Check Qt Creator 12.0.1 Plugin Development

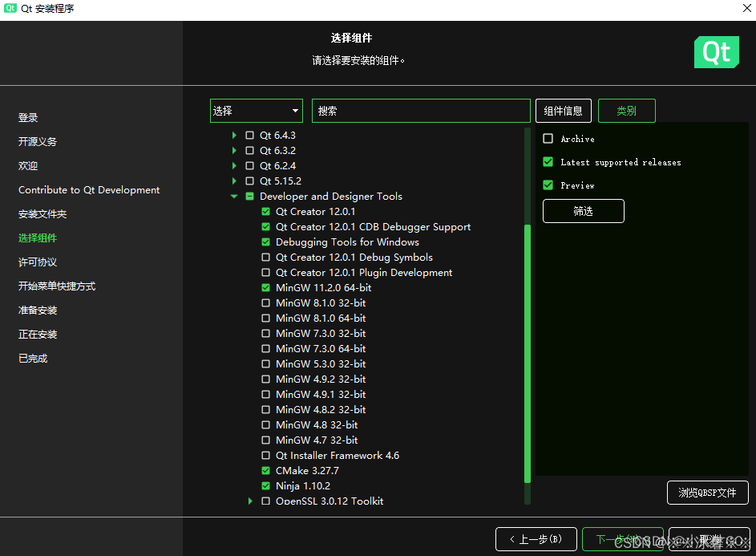265,272
